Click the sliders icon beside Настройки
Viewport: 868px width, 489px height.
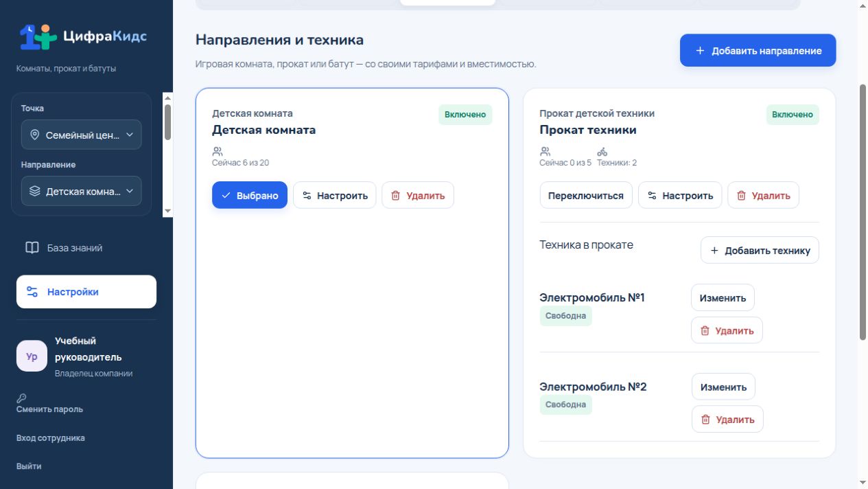[32, 292]
